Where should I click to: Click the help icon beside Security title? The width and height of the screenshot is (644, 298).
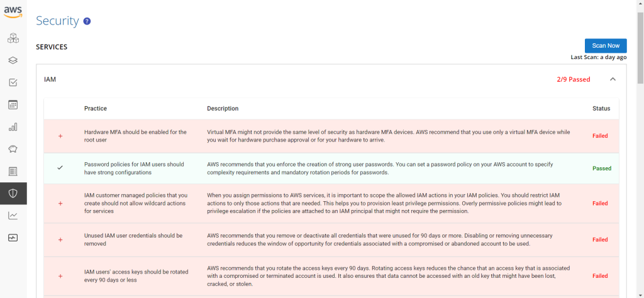[x=87, y=21]
